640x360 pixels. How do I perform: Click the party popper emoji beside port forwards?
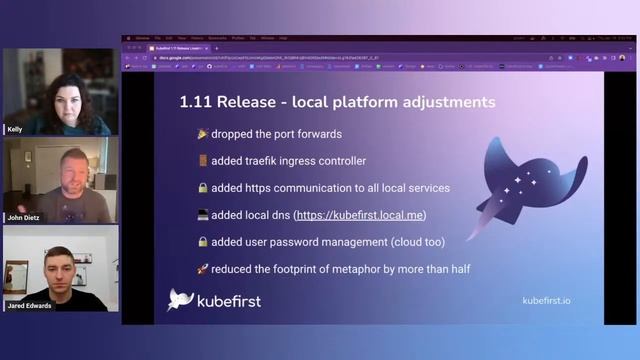(203, 134)
